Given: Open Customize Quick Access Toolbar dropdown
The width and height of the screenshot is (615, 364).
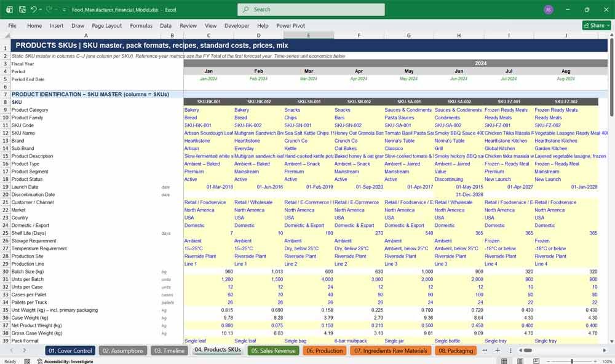Looking at the screenshot, I should [x=64, y=9].
